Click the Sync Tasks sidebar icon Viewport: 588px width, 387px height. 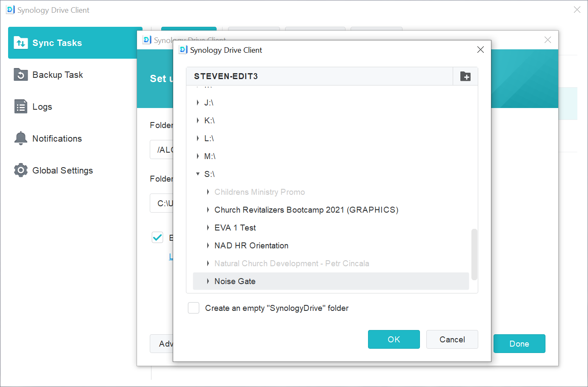point(21,43)
